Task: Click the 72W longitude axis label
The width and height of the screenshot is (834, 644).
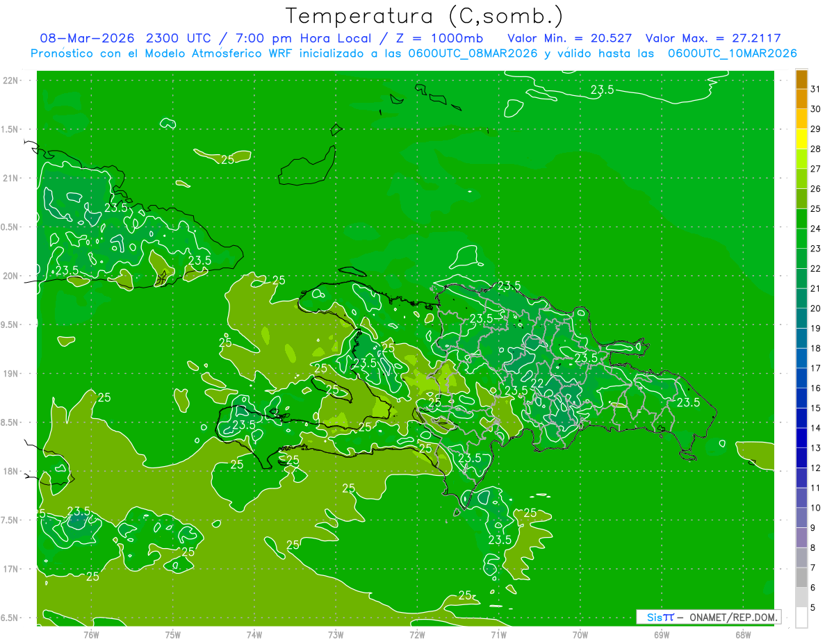Action: (x=417, y=634)
